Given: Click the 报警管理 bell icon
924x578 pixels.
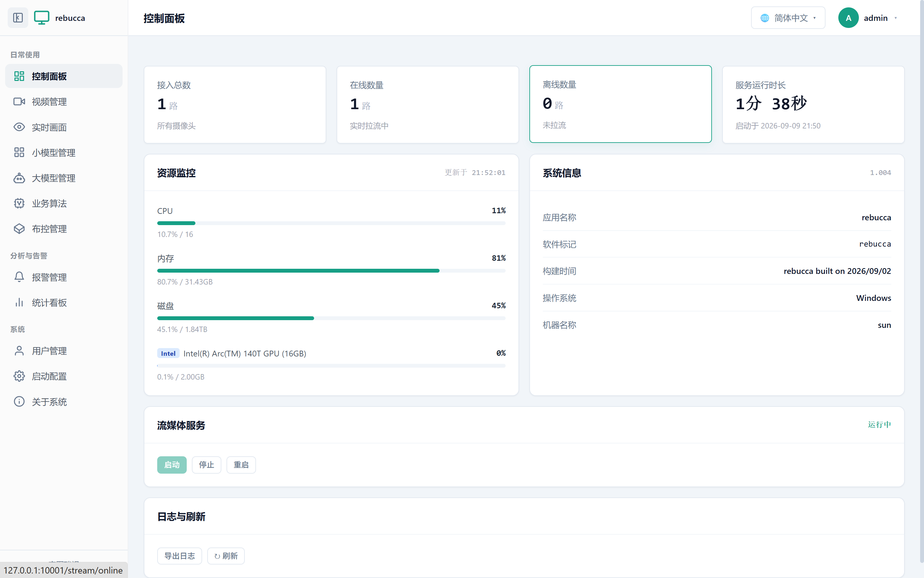Looking at the screenshot, I should (x=19, y=277).
